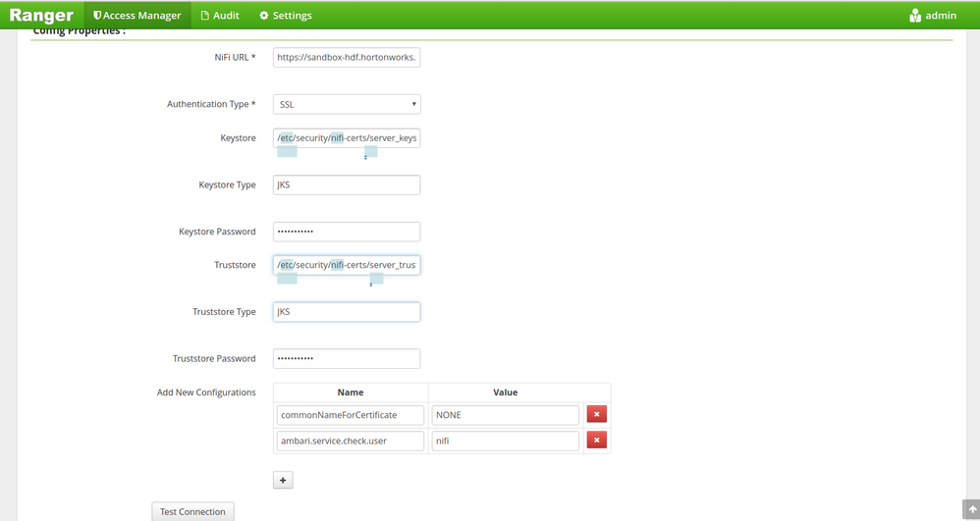Click the Access Manager shield icon
Screen dimensions: 980x521
click(97, 15)
